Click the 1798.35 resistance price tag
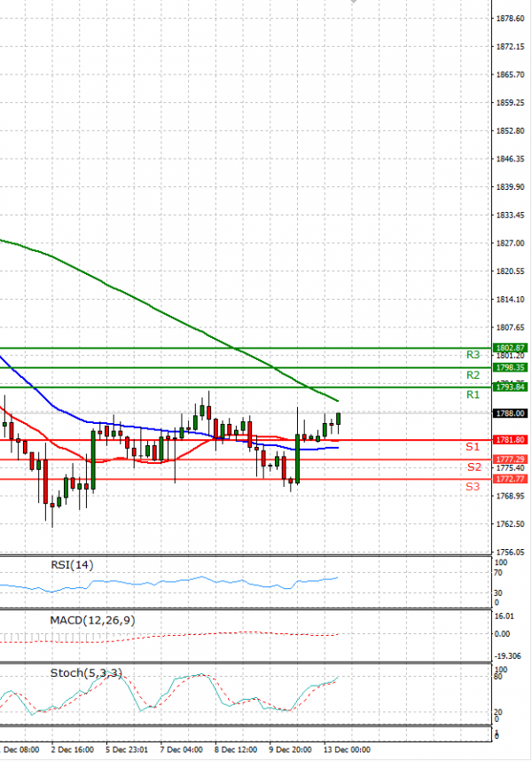The width and height of the screenshot is (532, 761). [510, 367]
